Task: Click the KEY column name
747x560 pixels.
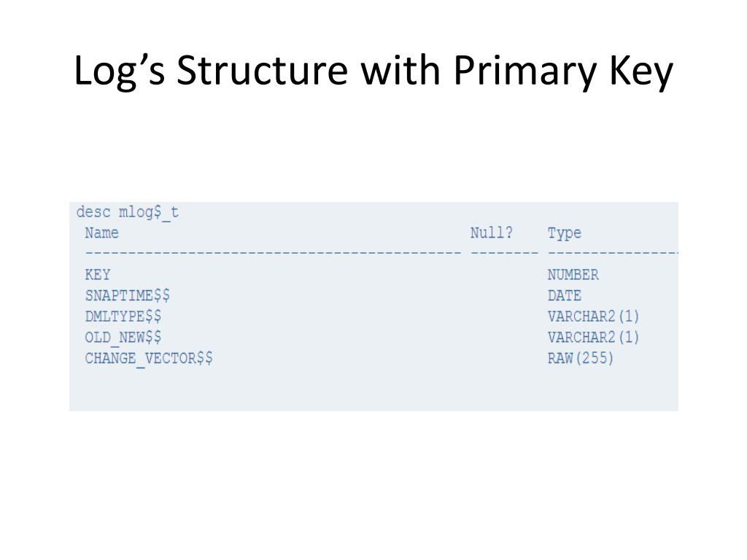Action: (x=98, y=275)
